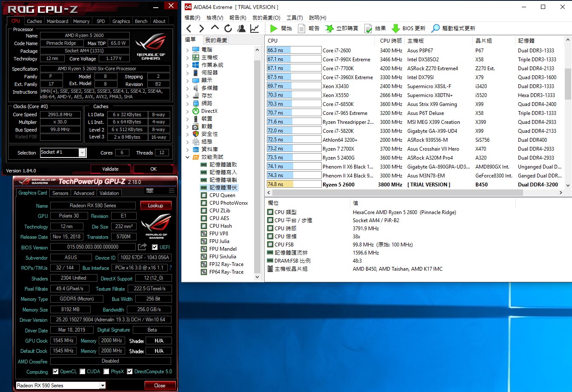Image resolution: width=572 pixels, height=392 pixels.
Task: Open the 工具(T) menu in AIDA64
Action: click(x=295, y=18)
